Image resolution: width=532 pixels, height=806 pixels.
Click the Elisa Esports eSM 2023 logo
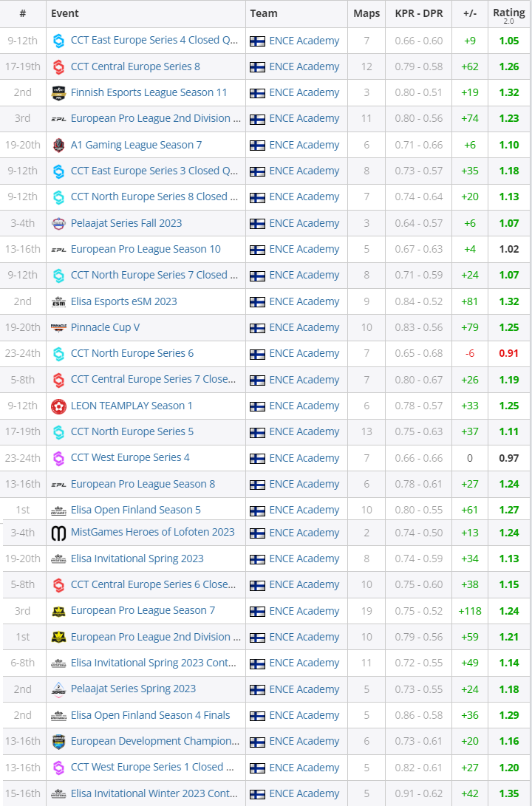58,301
